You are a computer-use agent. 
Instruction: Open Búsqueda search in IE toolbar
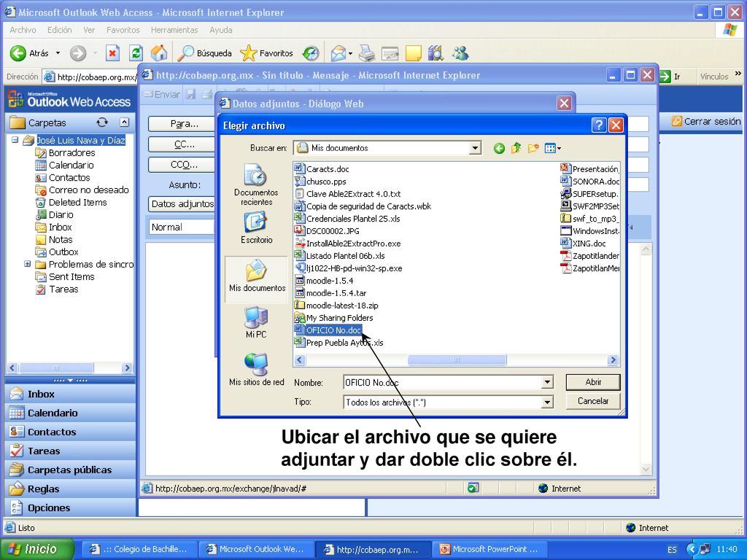pos(204,52)
